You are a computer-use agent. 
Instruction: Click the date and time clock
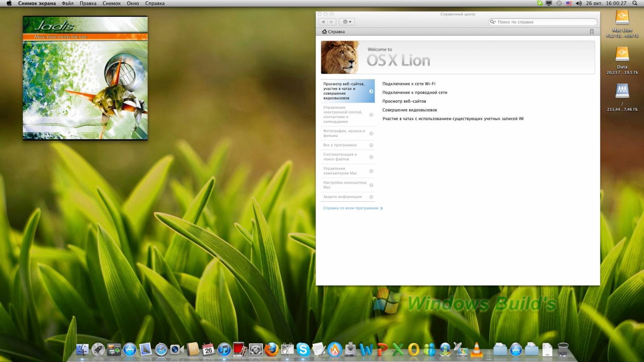(x=606, y=3)
